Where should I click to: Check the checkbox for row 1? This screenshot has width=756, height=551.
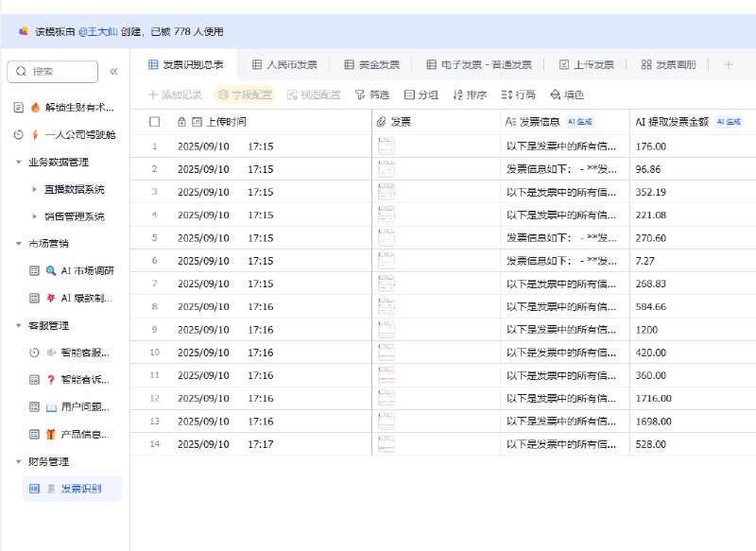156,146
